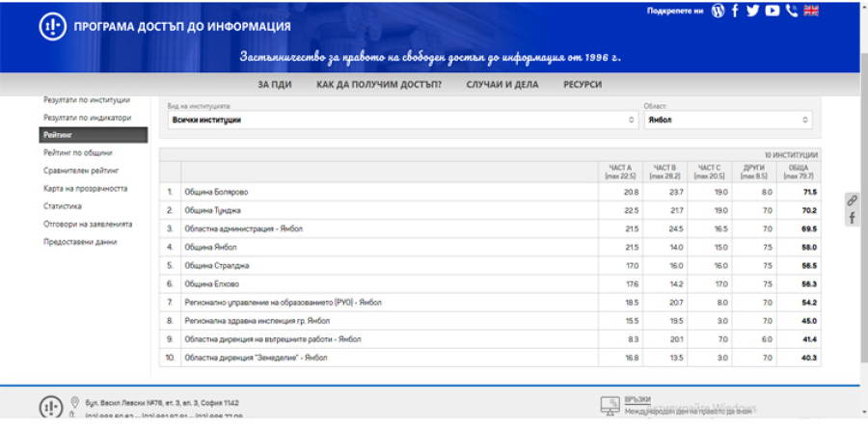
Task: Open 'Карта на прозрачността' in sidebar
Action: point(85,189)
